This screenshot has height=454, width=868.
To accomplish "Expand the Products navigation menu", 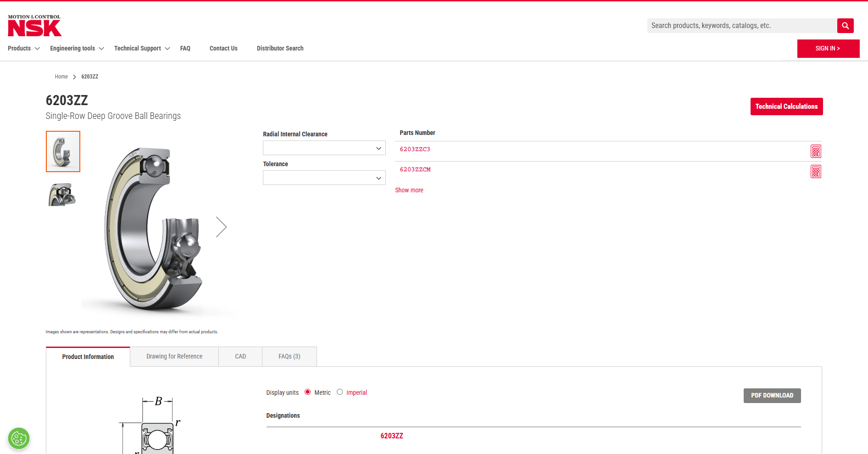I will (x=19, y=48).
